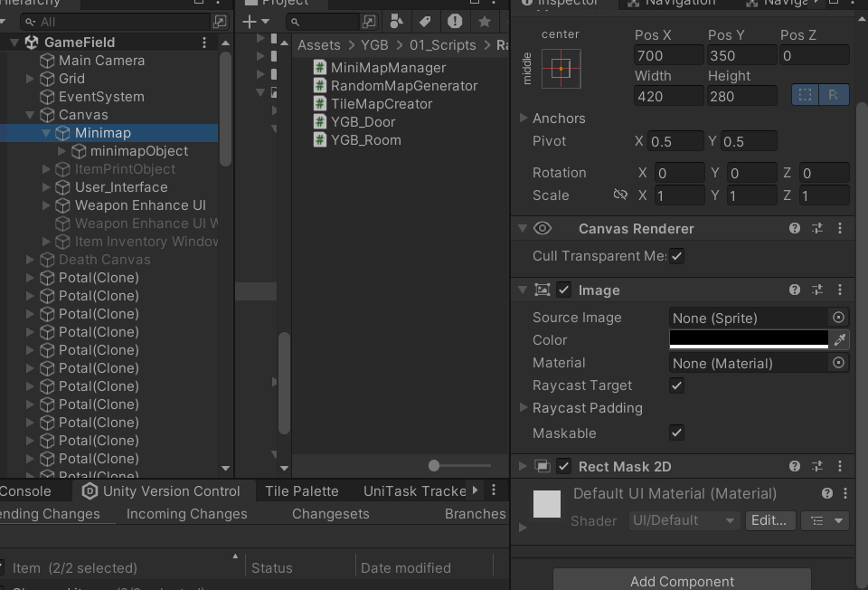Expand the Grid object in Hierarchy

(x=31, y=79)
